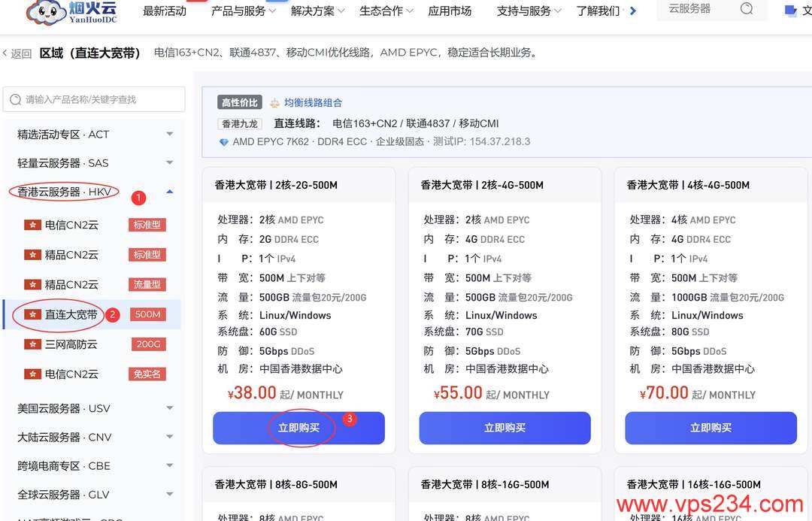Click the YanHuoIDC cloud logo
Image resolution: width=812 pixels, height=521 pixels.
click(x=71, y=13)
